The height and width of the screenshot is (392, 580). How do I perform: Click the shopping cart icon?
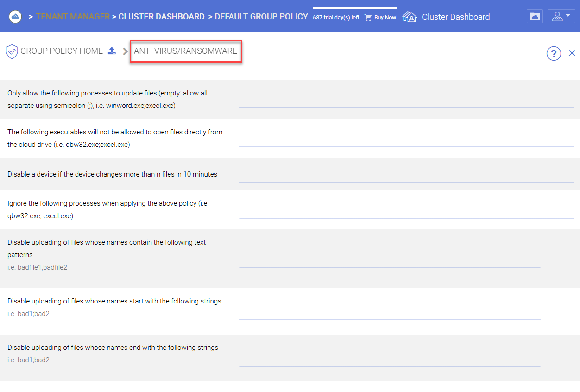(x=368, y=18)
